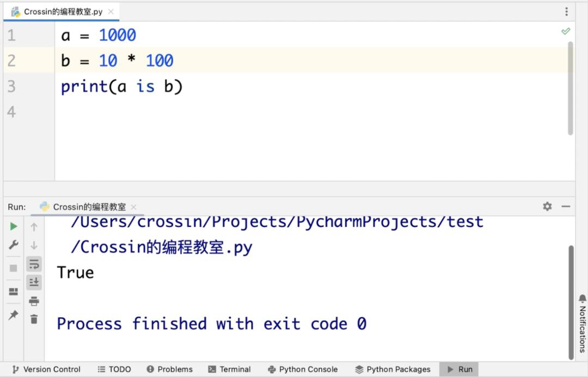Open Run panel settings gear
Image resolution: width=588 pixels, height=377 pixels.
pos(548,206)
